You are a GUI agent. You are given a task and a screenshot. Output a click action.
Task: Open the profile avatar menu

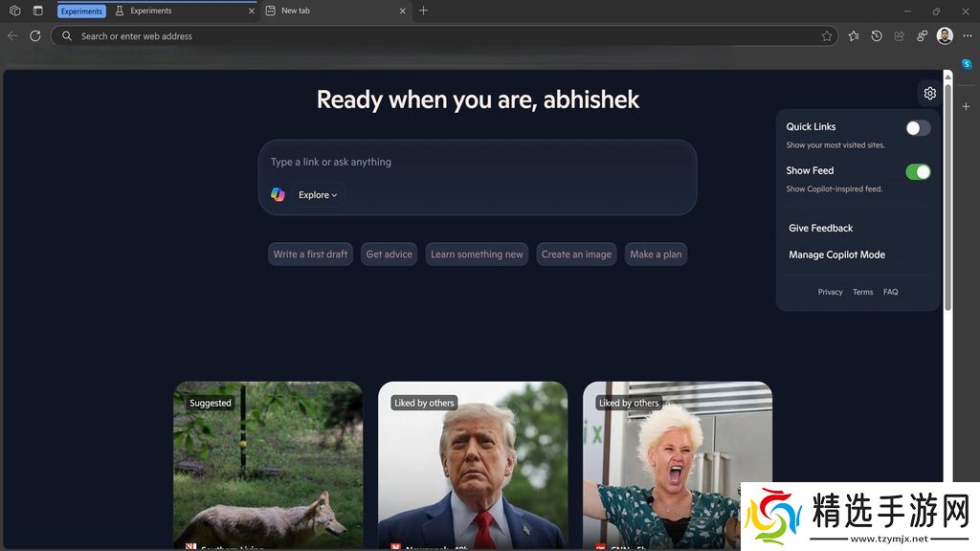click(x=945, y=35)
